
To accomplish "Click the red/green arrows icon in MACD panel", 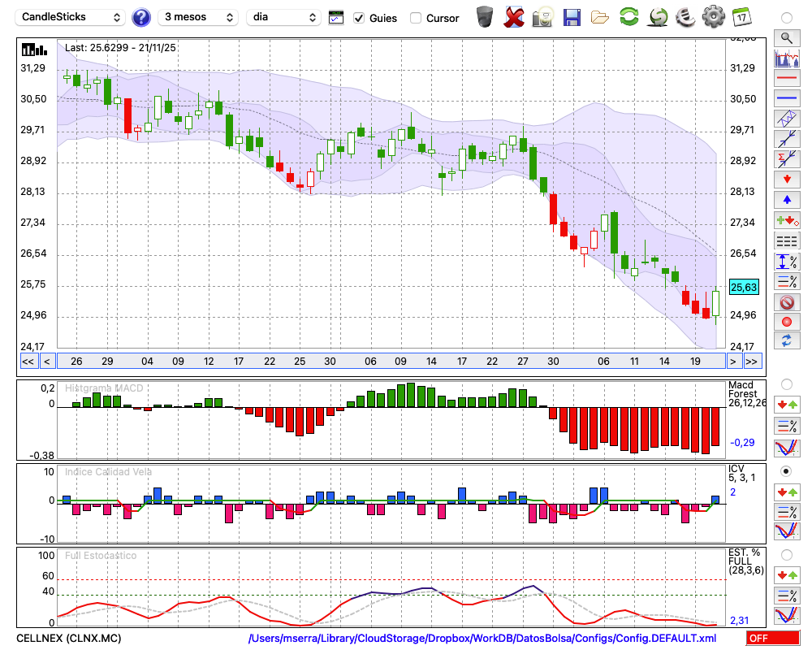I will (x=787, y=405).
